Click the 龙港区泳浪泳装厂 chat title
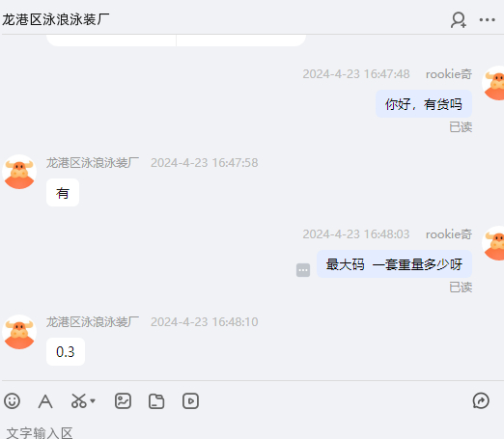The height and width of the screenshot is (439, 504). 56,19
